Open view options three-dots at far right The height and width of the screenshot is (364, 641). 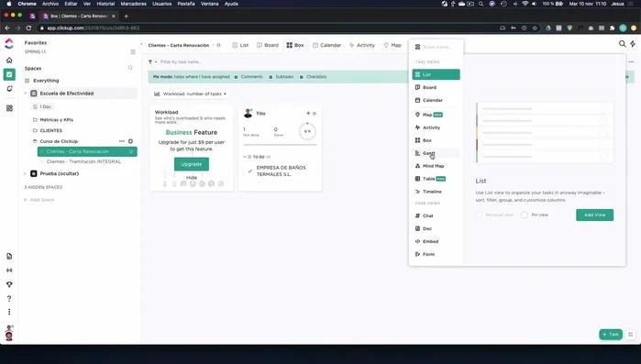(631, 61)
